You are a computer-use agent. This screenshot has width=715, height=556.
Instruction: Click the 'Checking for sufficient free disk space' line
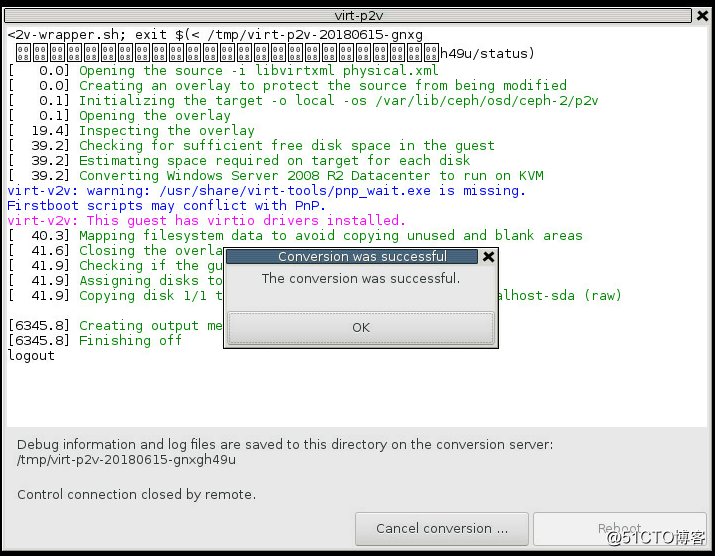tap(251, 146)
